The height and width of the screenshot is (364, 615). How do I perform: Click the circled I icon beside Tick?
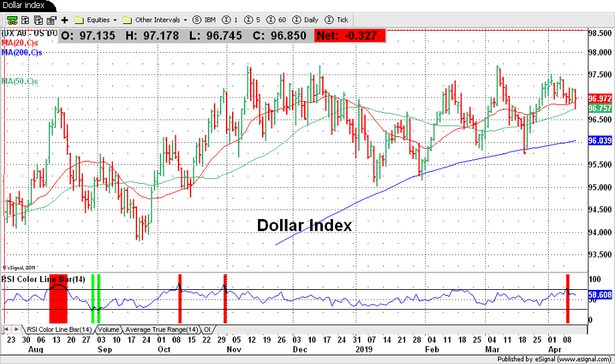tap(329, 20)
